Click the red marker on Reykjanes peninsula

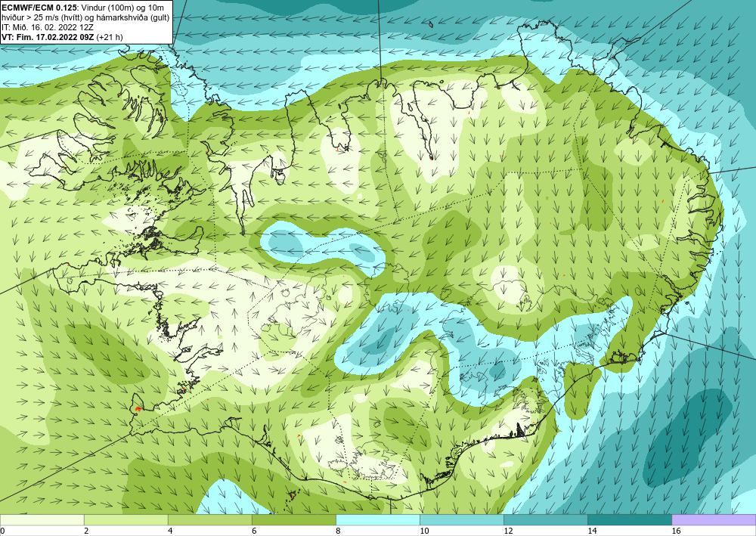pyautogui.click(x=138, y=409)
